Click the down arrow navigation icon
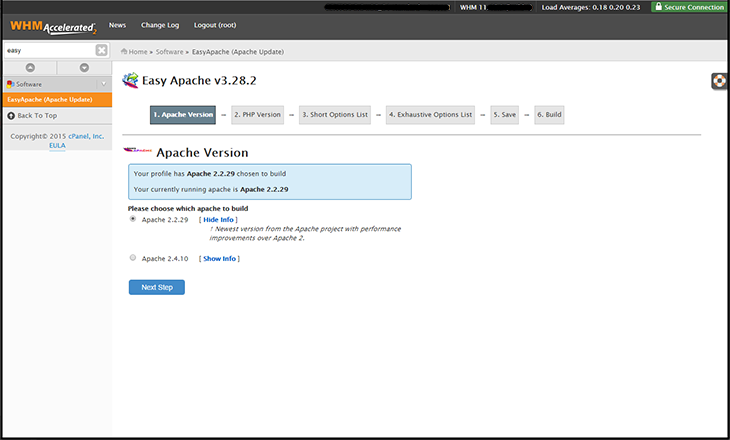Screen dimensions: 730x440 84,68
